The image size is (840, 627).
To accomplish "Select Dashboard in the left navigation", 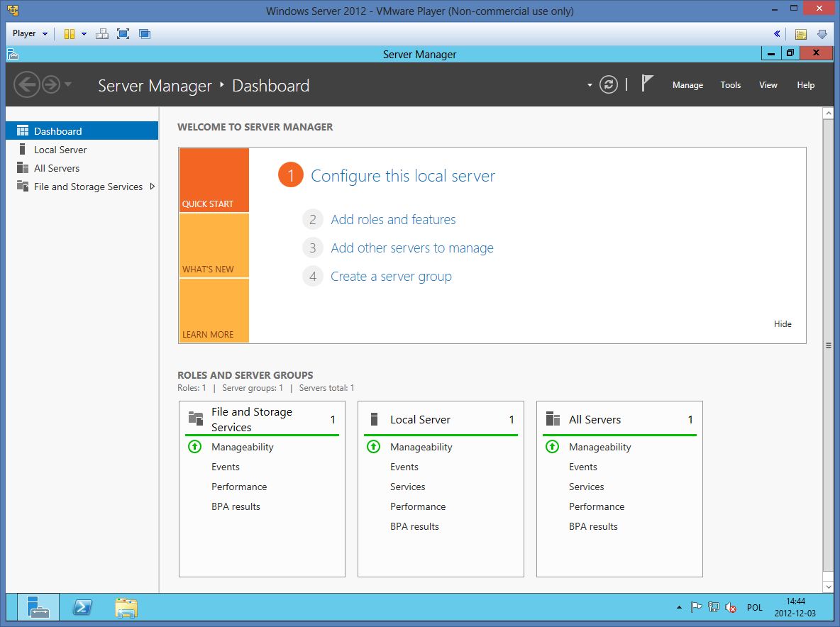I will pyautogui.click(x=82, y=131).
